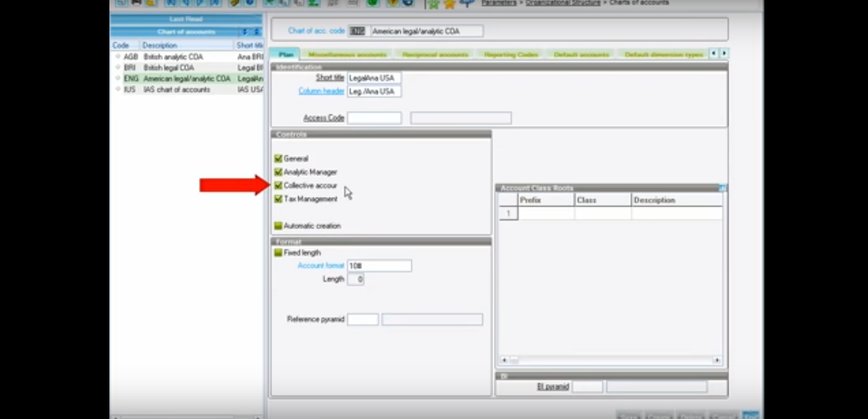Uncheck the General checkbox
This screenshot has height=419, width=868.
(x=278, y=158)
